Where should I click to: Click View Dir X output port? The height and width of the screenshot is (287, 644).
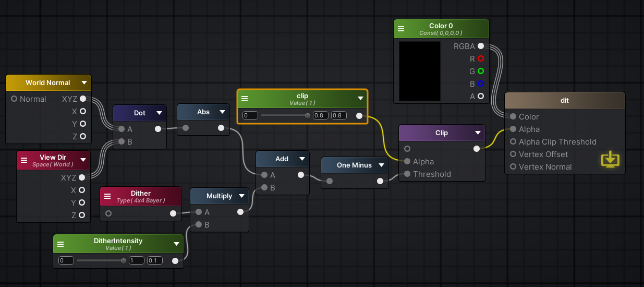click(82, 190)
